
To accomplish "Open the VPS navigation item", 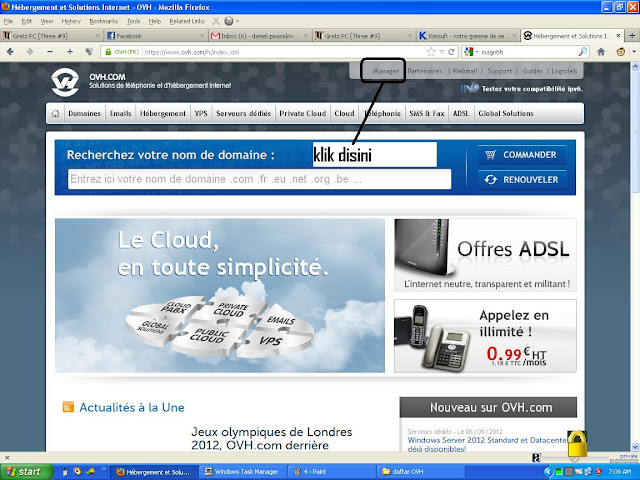I will coord(201,113).
